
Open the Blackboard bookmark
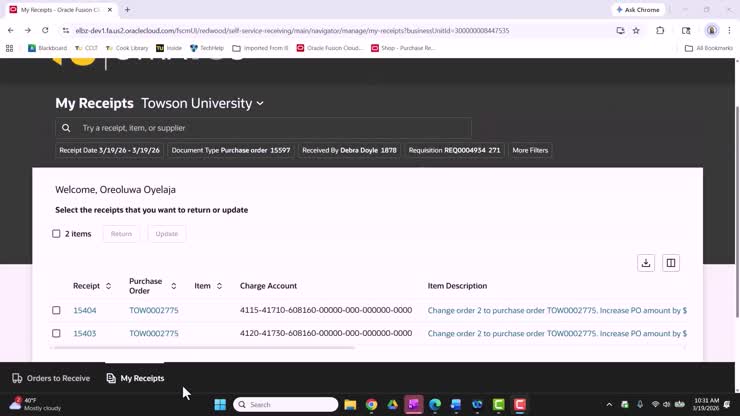tap(47, 48)
